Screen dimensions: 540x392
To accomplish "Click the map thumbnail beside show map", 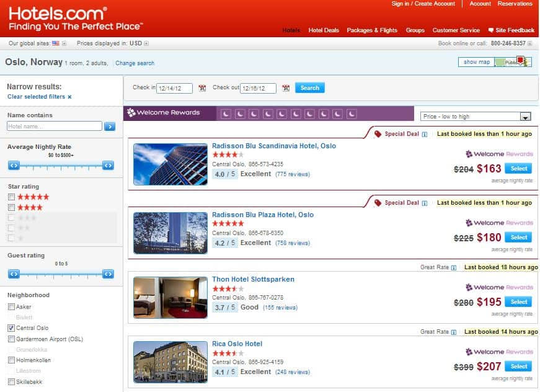I will [513, 62].
